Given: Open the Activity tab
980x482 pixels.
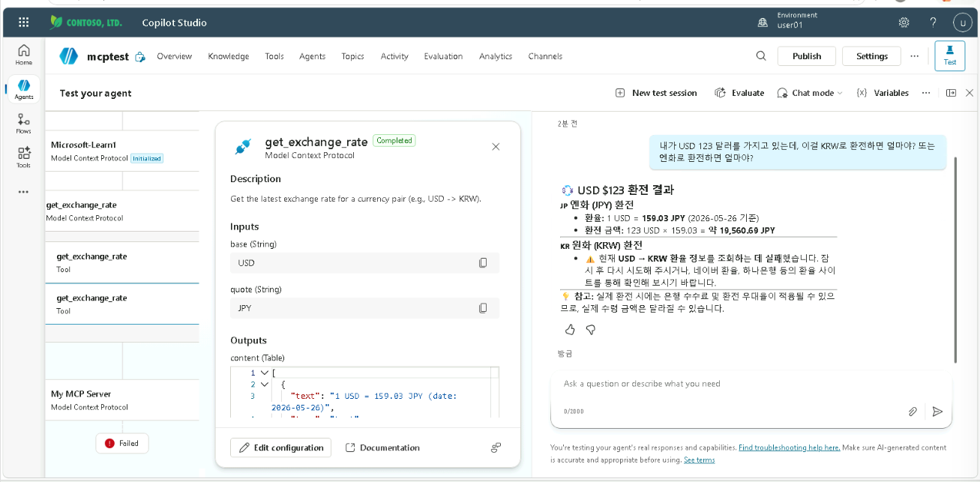Looking at the screenshot, I should [394, 56].
